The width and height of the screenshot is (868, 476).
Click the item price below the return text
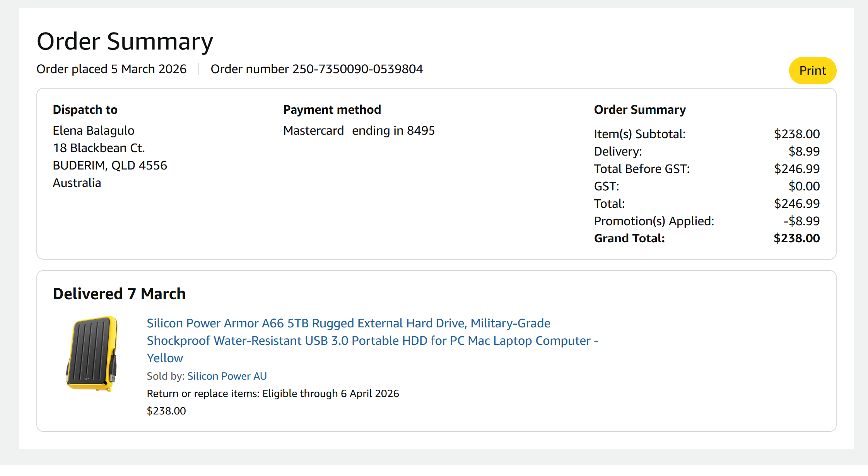[x=166, y=411]
